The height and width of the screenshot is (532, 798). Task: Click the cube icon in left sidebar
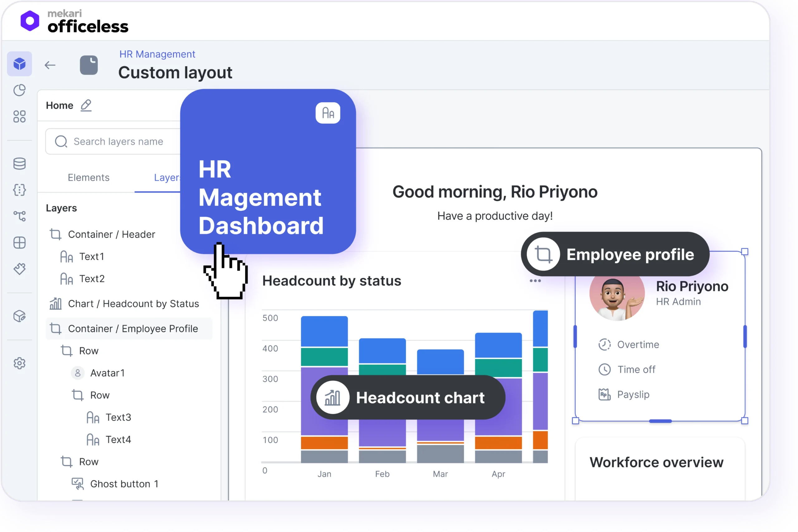[19, 64]
